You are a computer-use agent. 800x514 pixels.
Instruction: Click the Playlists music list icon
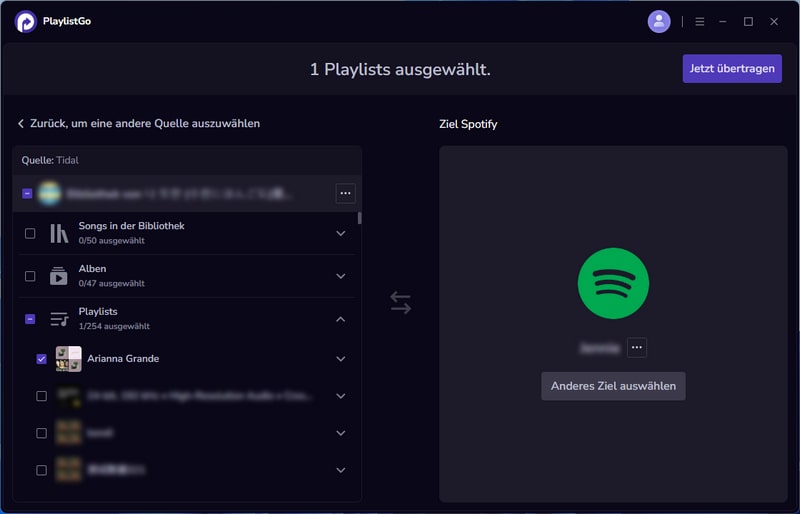tap(59, 319)
